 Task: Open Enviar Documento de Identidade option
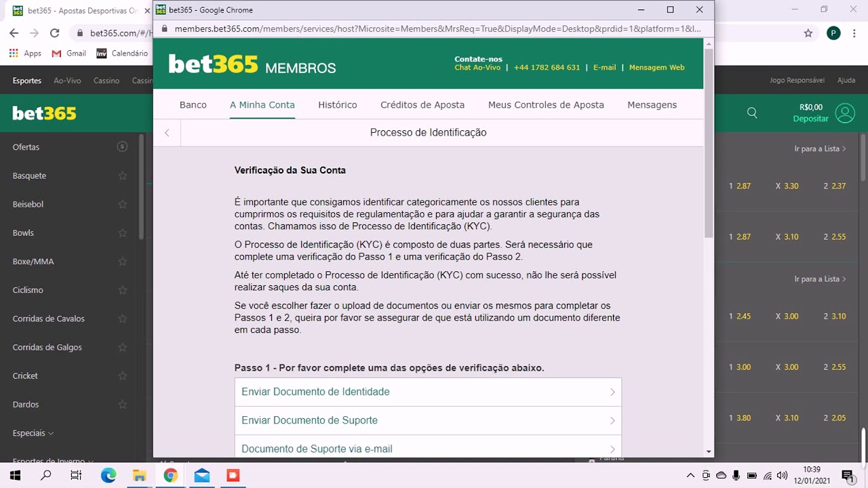(428, 392)
